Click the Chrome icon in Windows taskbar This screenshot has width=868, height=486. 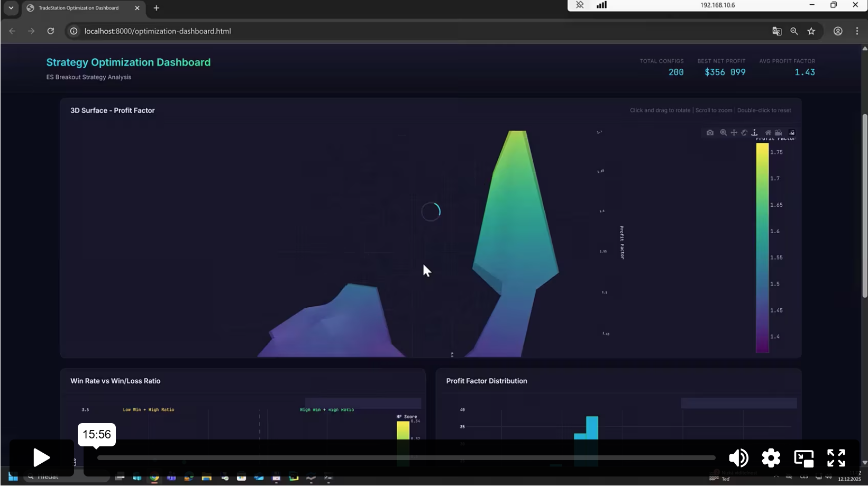pyautogui.click(x=154, y=477)
